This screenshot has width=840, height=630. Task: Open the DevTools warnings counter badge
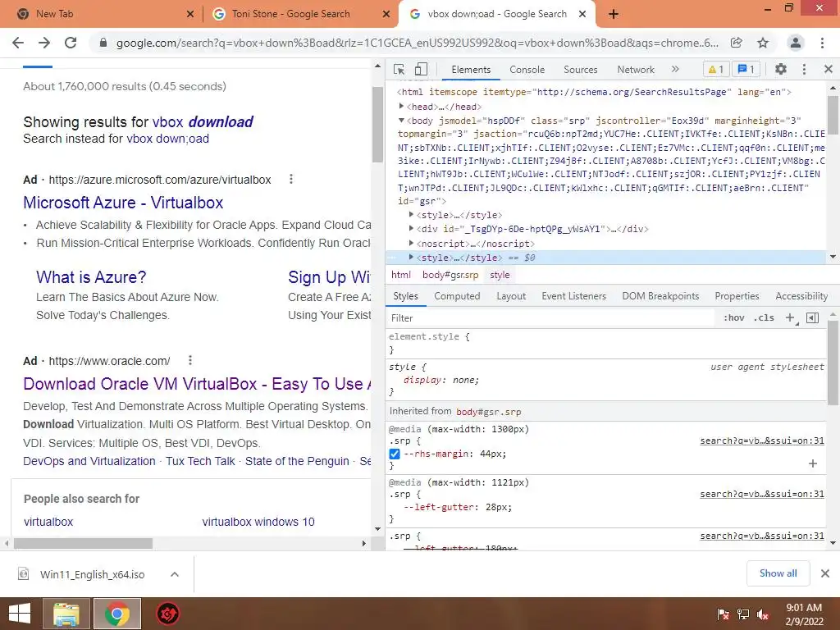(x=716, y=69)
